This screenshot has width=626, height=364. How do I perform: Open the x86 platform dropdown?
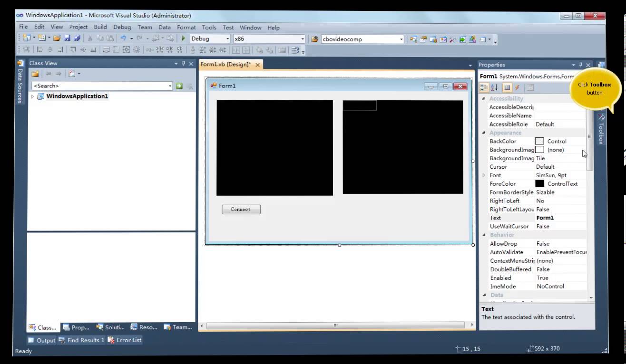click(302, 39)
